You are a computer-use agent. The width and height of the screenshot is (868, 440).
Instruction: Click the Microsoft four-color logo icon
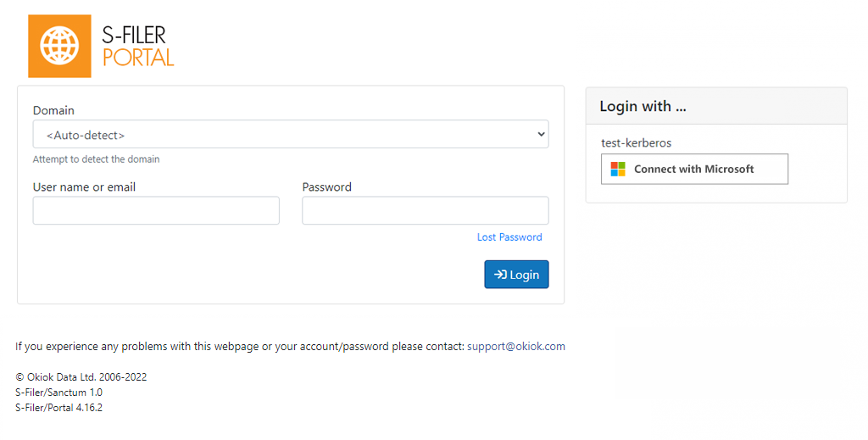tap(618, 169)
